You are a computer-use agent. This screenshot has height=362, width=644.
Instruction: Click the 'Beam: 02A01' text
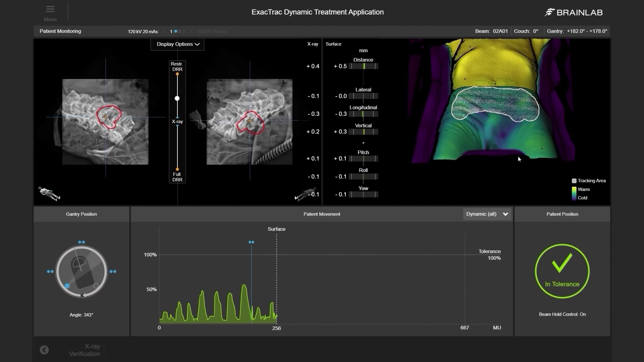491,31
